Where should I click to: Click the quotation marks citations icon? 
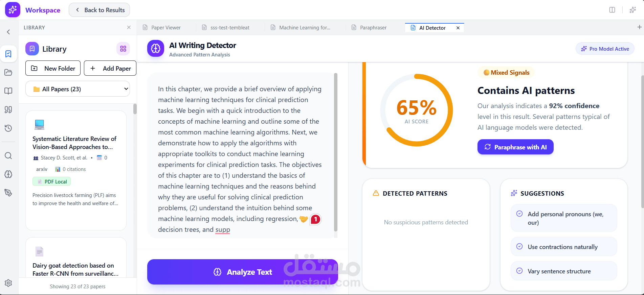8,109
